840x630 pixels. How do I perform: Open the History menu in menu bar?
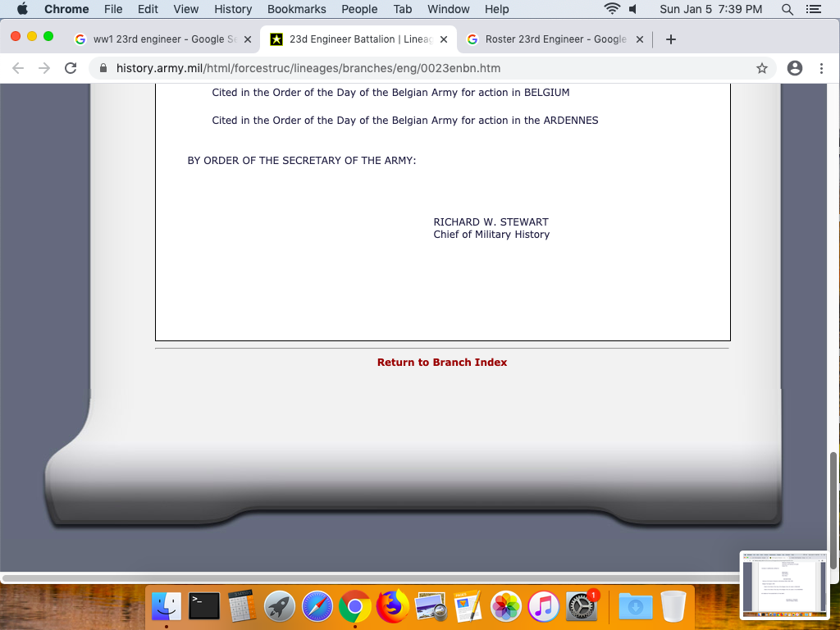pyautogui.click(x=233, y=9)
